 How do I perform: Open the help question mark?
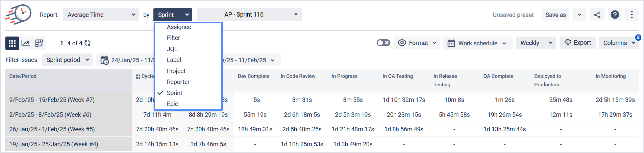click(615, 15)
